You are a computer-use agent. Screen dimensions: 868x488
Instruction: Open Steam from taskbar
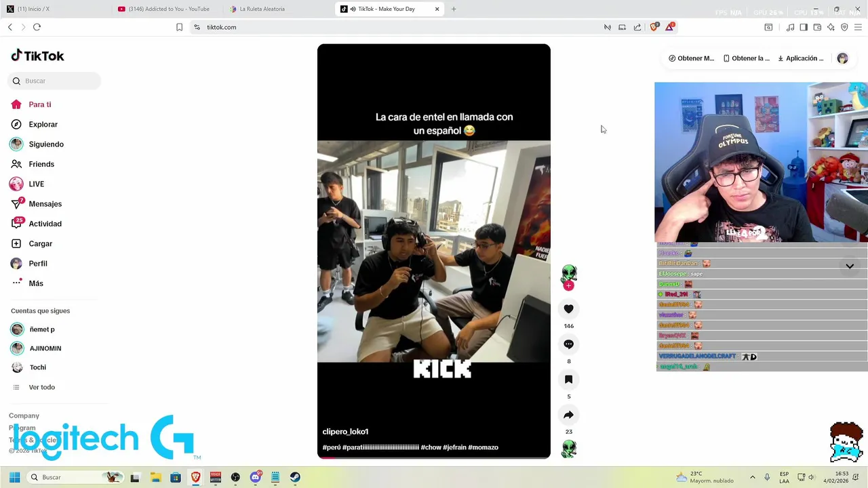[x=295, y=477]
